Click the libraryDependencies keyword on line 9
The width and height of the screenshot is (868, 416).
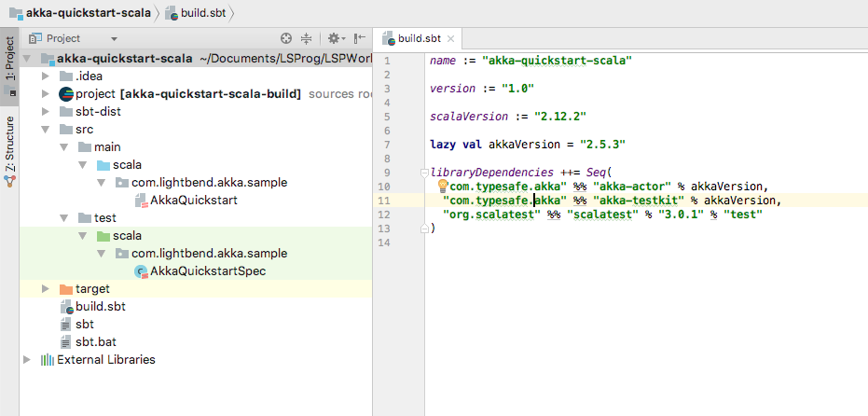click(491, 173)
